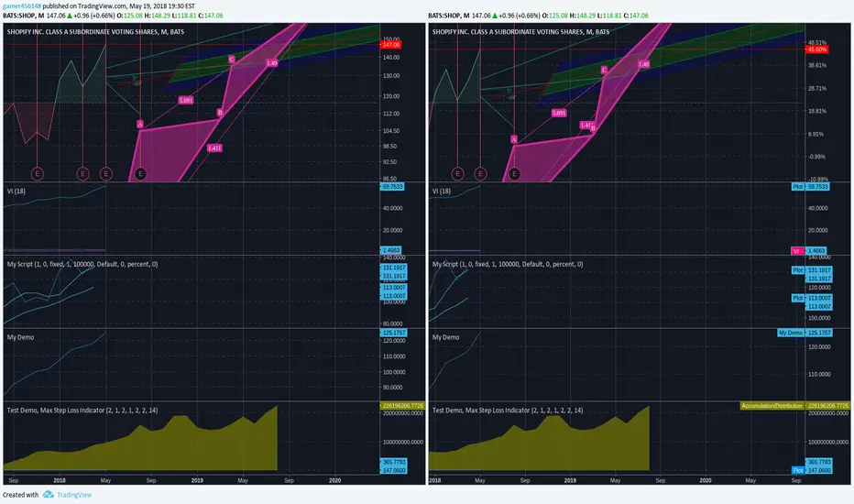854x504 pixels.
Task: Click the My Demo pane title in right chart
Action: [445, 336]
